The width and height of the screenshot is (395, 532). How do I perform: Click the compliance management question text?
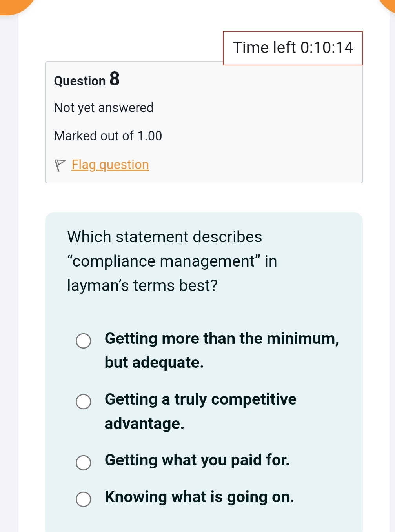[173, 261]
